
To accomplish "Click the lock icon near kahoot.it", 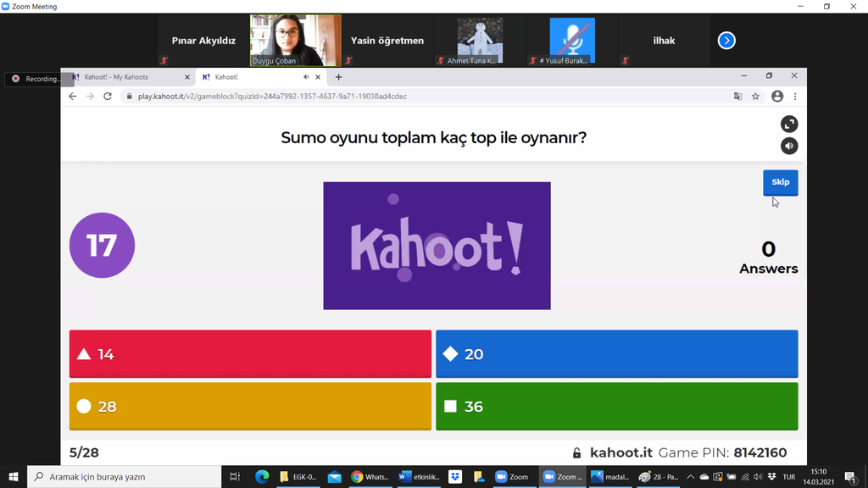I will click(x=576, y=453).
